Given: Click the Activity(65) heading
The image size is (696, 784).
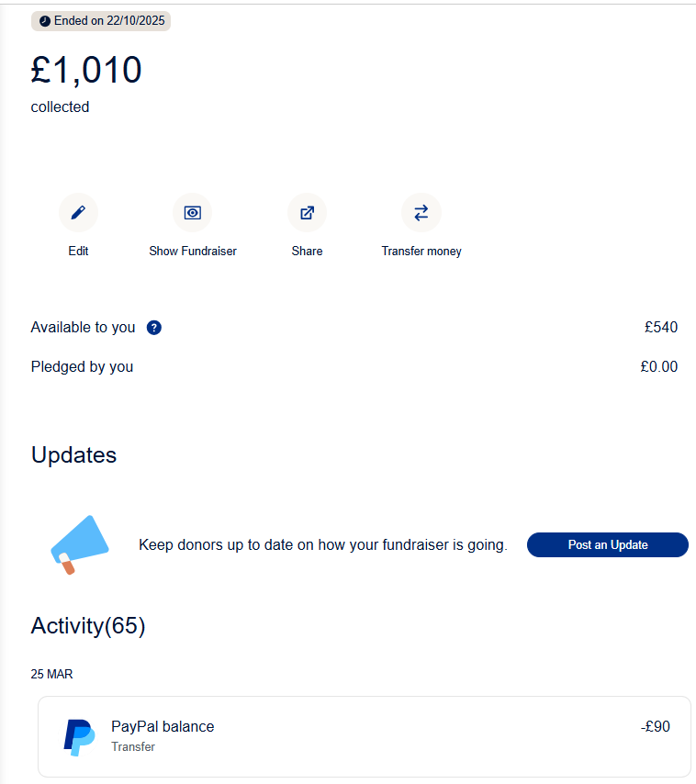Looking at the screenshot, I should pos(88,626).
